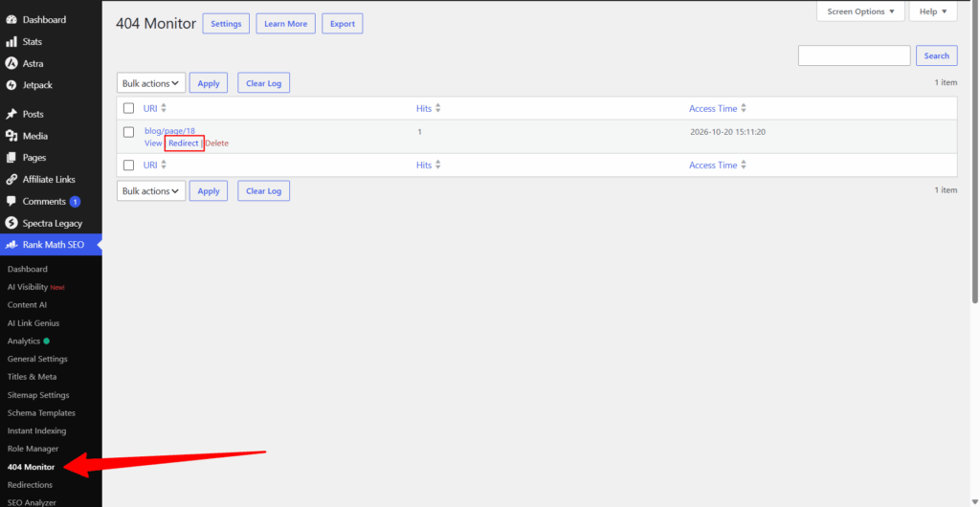Check the box for blog/page/18 row
980x507 pixels.
tap(129, 132)
